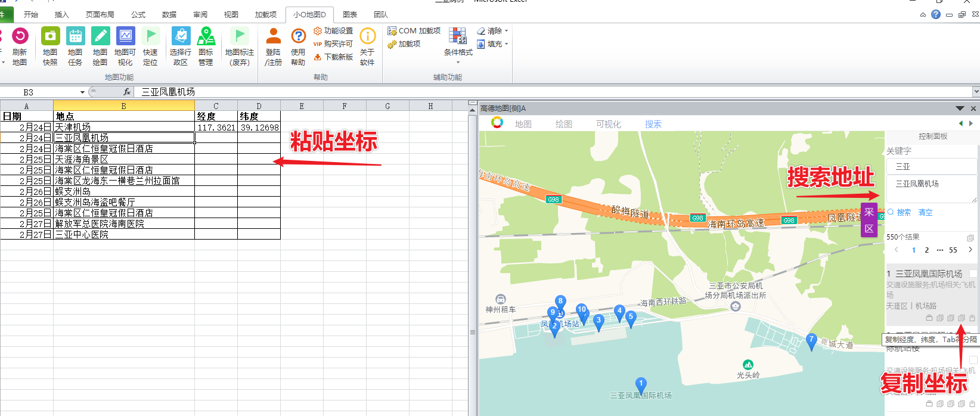Open the 图表 ribbon tab
The height and width of the screenshot is (416, 980).
coord(350,14)
